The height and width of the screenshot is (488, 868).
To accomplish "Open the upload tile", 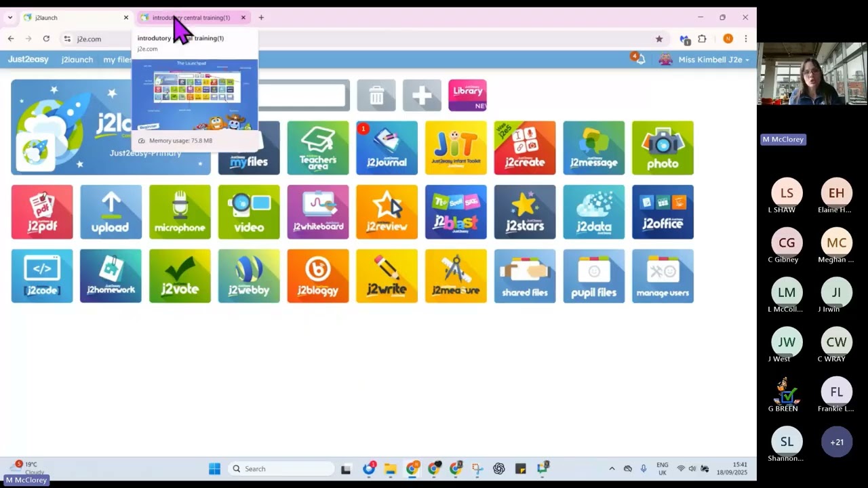I will click(111, 212).
